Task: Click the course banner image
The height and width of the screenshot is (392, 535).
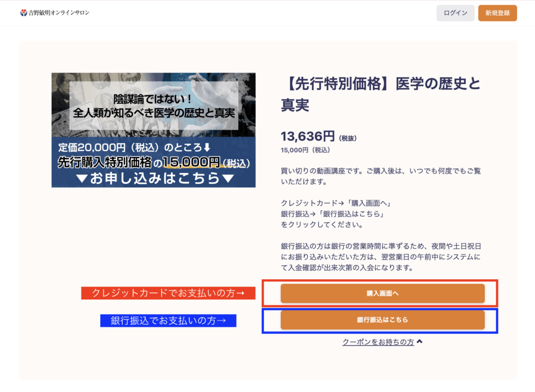Action: coord(153,130)
